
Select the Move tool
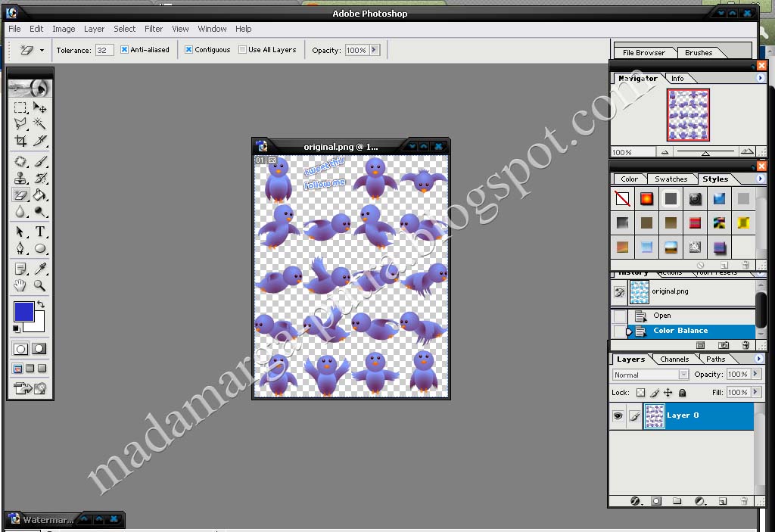coord(39,107)
